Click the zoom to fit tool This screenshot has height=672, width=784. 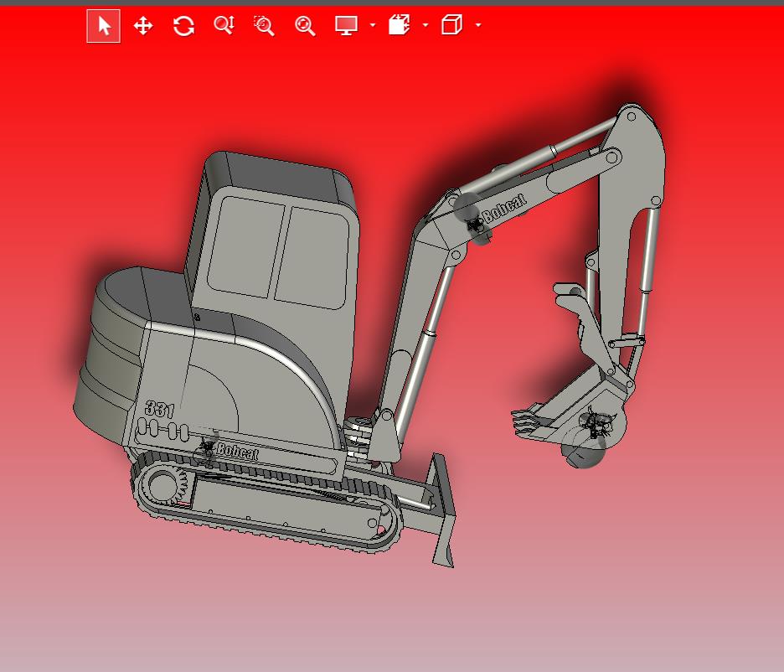(x=305, y=25)
